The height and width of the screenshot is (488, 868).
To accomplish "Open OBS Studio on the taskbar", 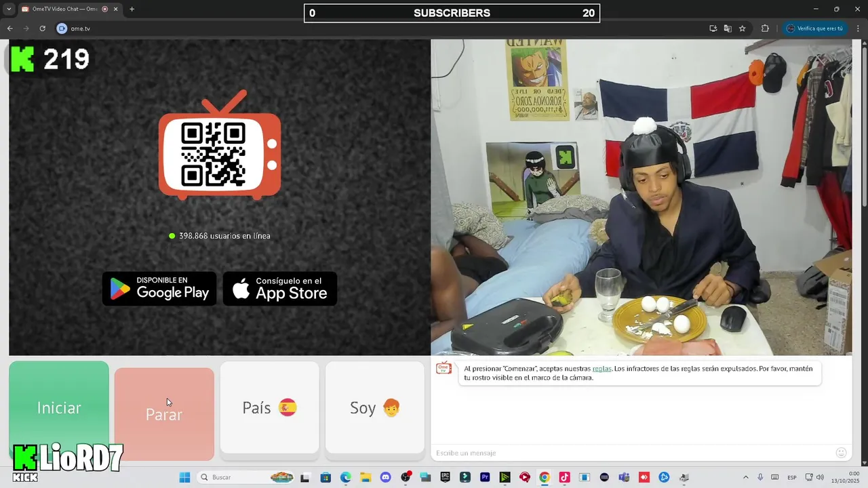I will 406,477.
